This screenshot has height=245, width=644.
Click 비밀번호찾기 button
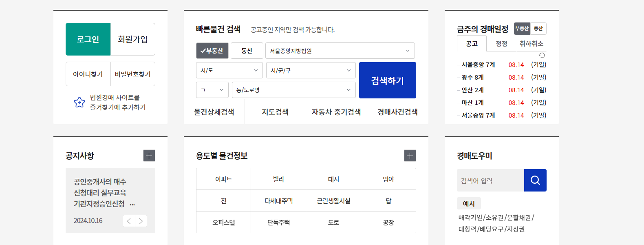coord(133,74)
